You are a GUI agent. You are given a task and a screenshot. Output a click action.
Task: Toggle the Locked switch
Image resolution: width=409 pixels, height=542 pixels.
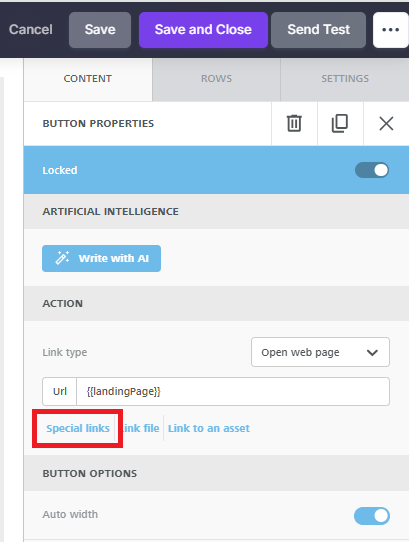pyautogui.click(x=372, y=170)
